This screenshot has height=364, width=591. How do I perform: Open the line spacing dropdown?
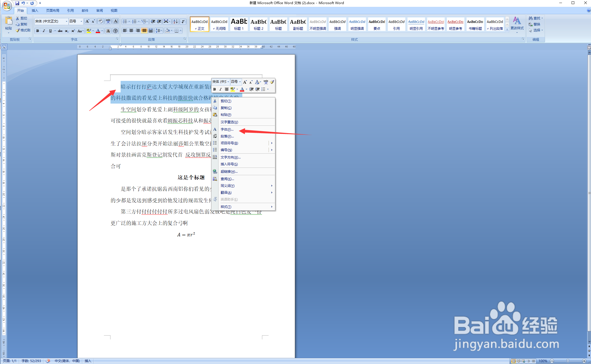tap(158, 31)
